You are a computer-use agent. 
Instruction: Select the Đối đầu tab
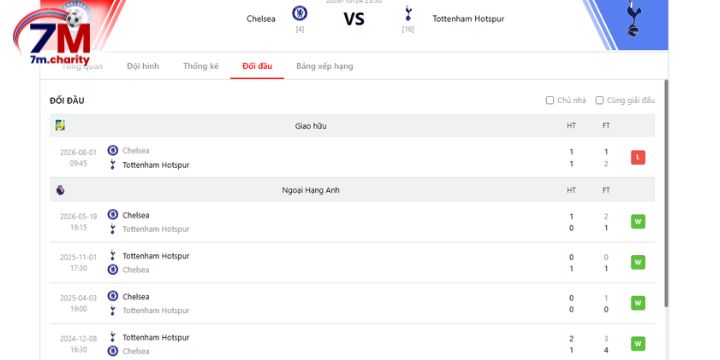(257, 66)
